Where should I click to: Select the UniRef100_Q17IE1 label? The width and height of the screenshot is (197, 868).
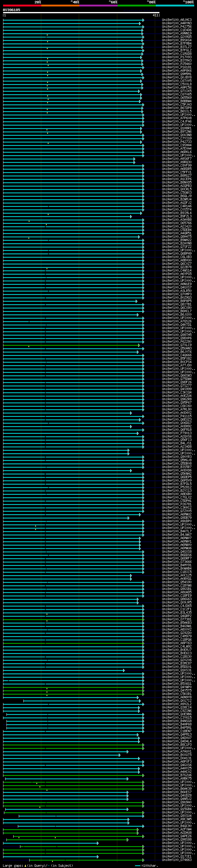pyautogui.click(x=177, y=857)
